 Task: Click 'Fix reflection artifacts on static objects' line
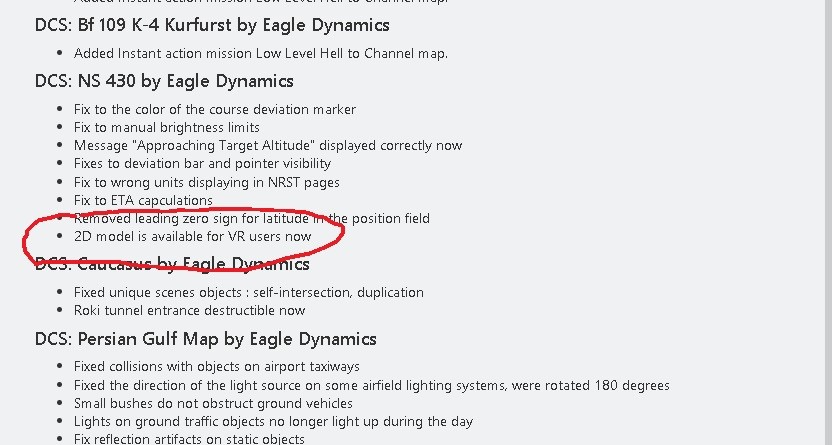tap(189, 439)
